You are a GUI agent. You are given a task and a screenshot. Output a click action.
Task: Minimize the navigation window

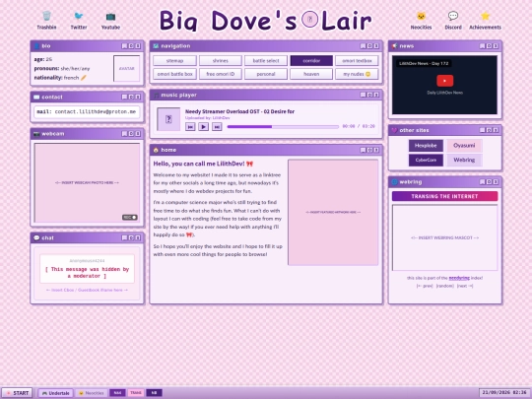click(x=363, y=45)
